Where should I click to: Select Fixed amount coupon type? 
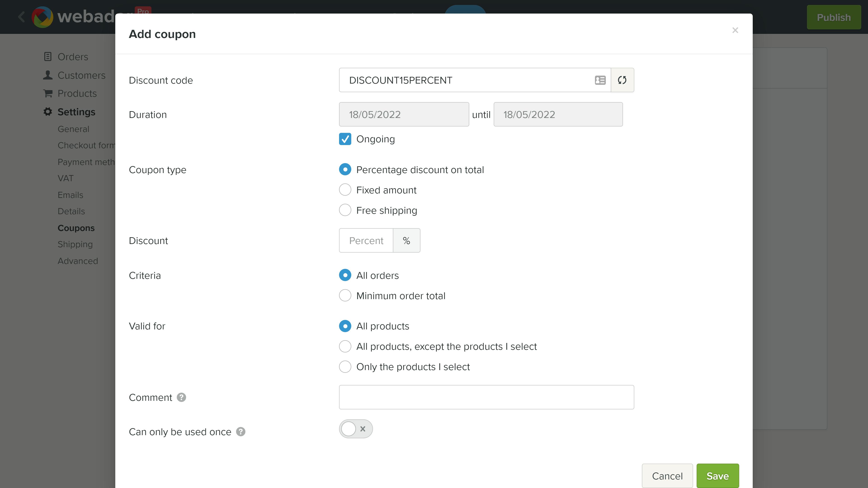click(x=345, y=190)
